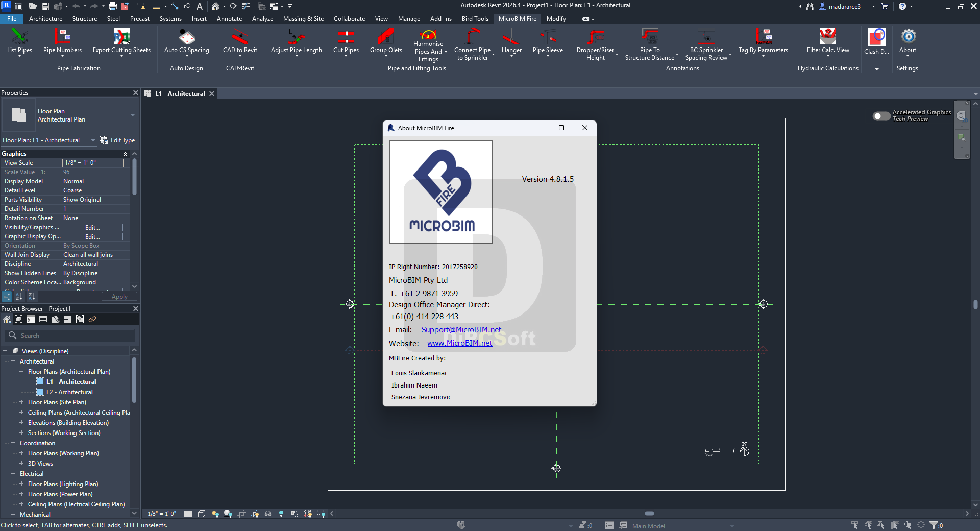The image size is (980, 531).
Task: Close the L1 - Architectural view tab
Action: pyautogui.click(x=212, y=94)
